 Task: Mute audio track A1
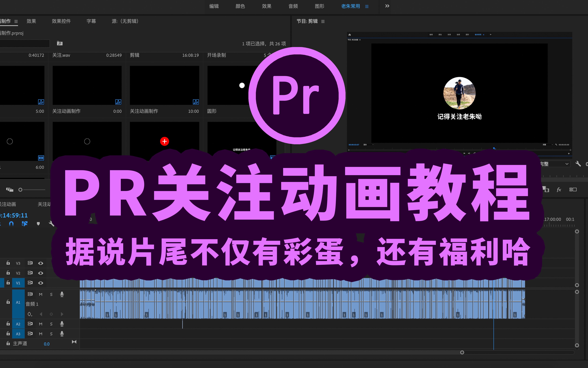point(40,294)
